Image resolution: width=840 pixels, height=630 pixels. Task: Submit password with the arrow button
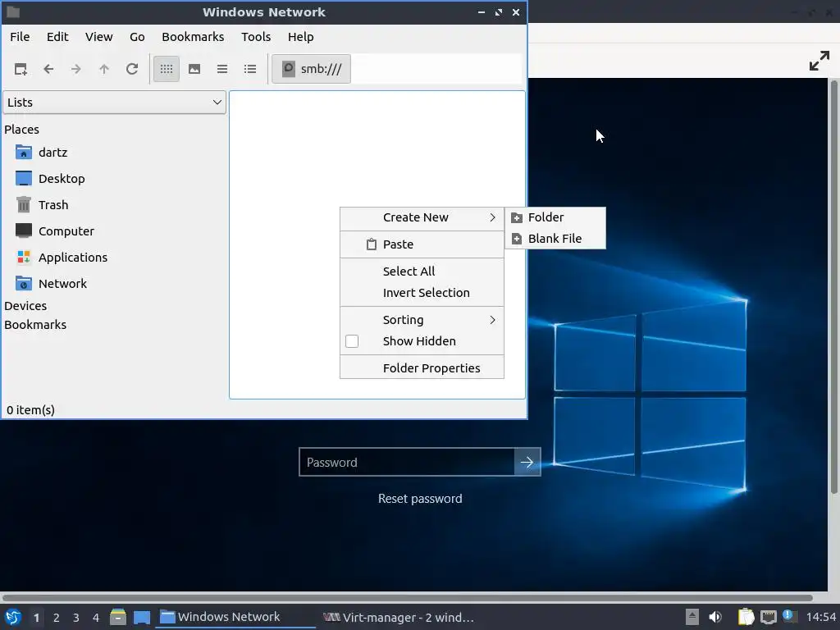tap(527, 463)
